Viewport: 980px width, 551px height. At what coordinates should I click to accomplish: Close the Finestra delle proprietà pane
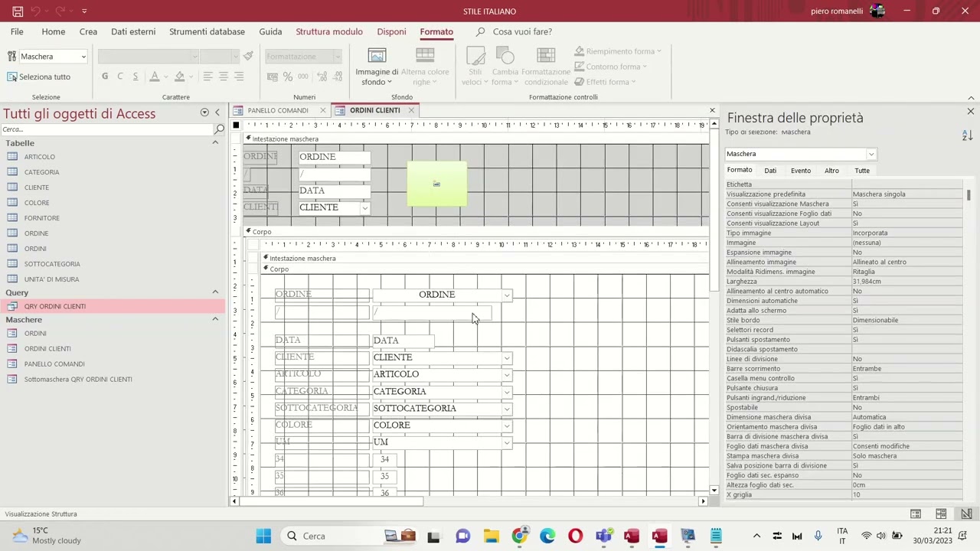970,112
